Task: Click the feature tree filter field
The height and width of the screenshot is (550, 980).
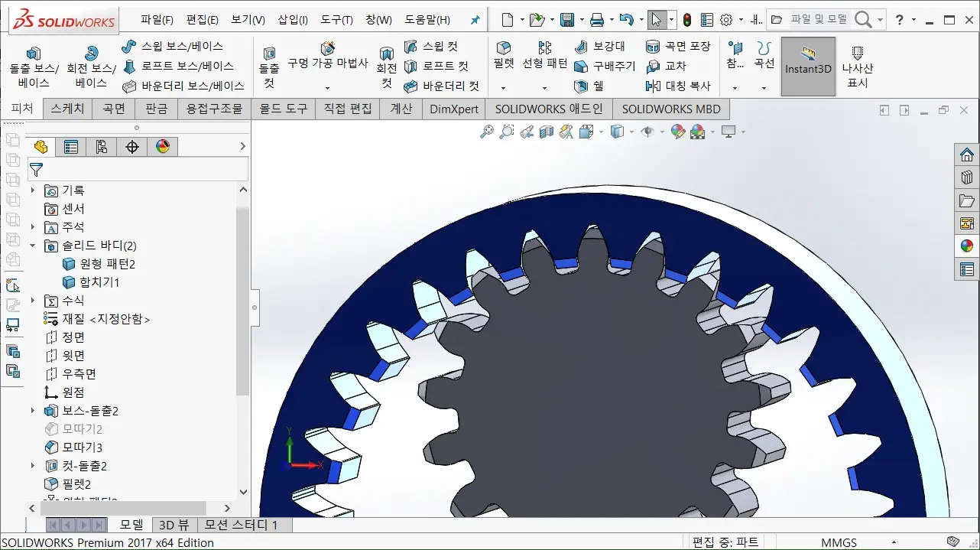Action: (x=138, y=170)
